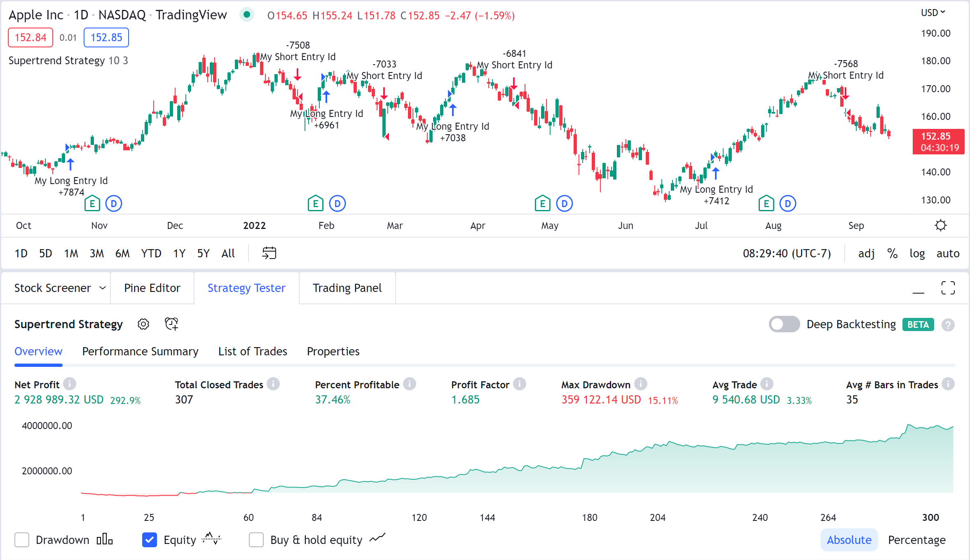Open bar replay mode

269,253
